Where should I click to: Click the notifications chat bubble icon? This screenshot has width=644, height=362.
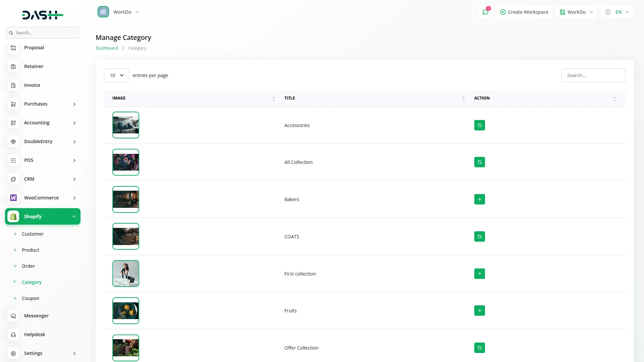(x=485, y=12)
